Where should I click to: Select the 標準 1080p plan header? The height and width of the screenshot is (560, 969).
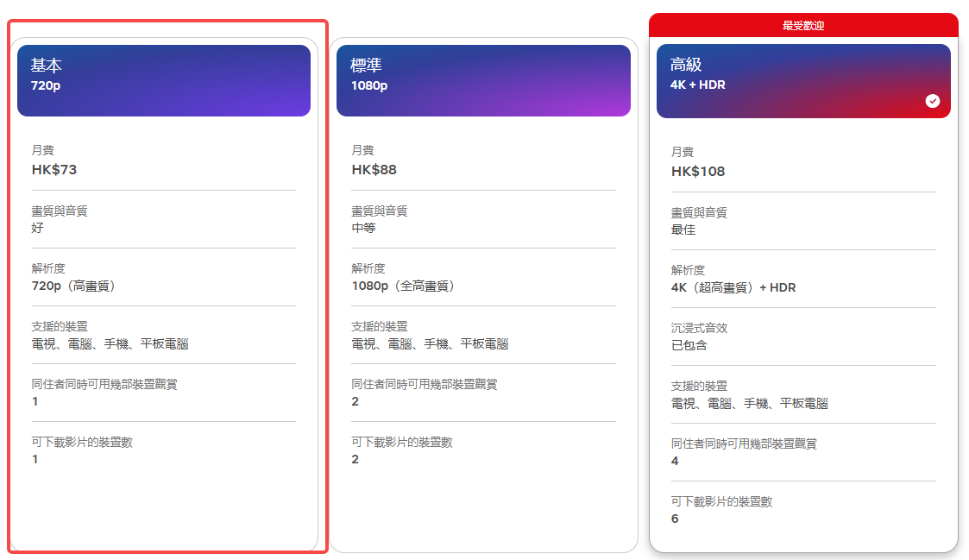[x=483, y=80]
